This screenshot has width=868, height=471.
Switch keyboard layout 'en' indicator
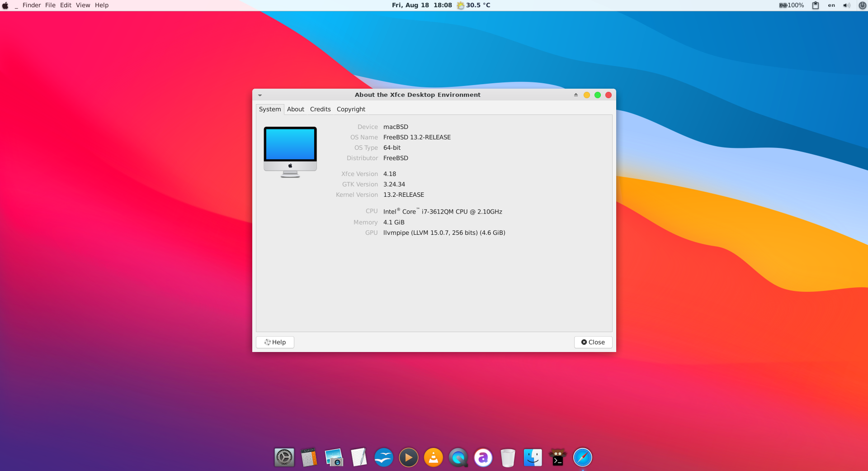(x=831, y=5)
